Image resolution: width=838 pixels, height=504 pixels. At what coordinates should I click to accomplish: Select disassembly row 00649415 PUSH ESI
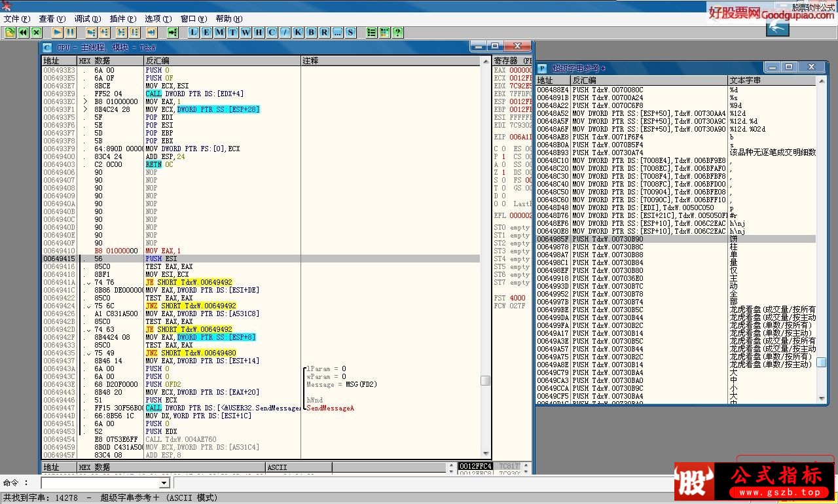click(x=261, y=259)
